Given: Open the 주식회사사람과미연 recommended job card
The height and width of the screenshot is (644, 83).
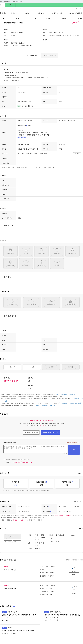Looking at the screenshot, I should click(x=62, y=616).
